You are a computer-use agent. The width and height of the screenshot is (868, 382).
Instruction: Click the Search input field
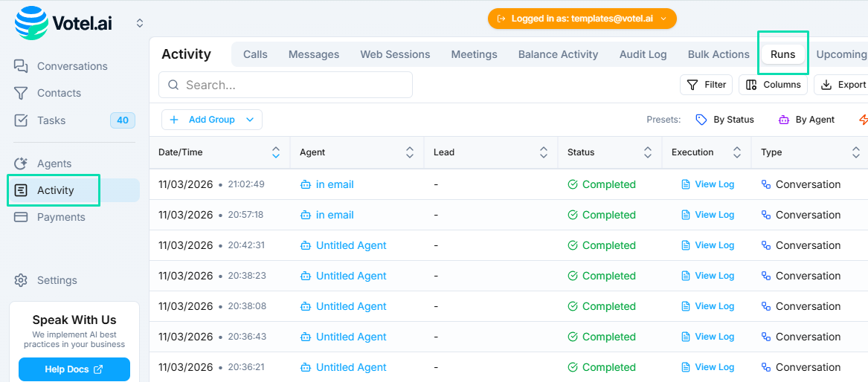click(x=286, y=85)
